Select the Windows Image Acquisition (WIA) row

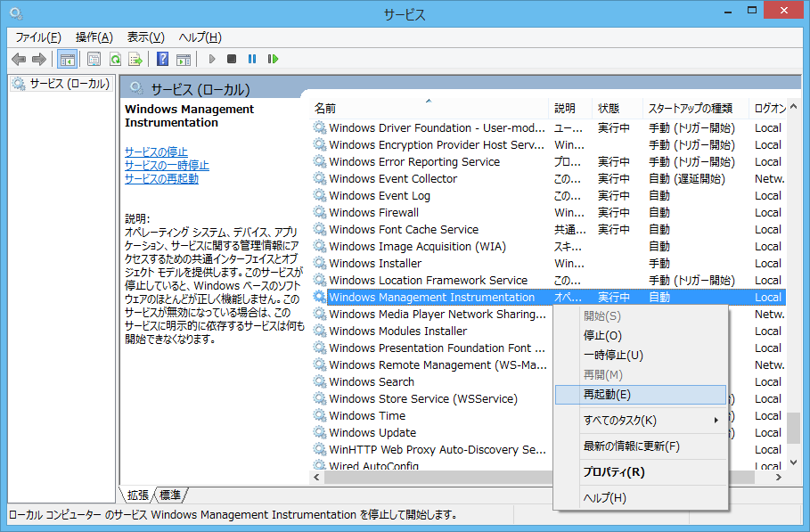coord(548,246)
